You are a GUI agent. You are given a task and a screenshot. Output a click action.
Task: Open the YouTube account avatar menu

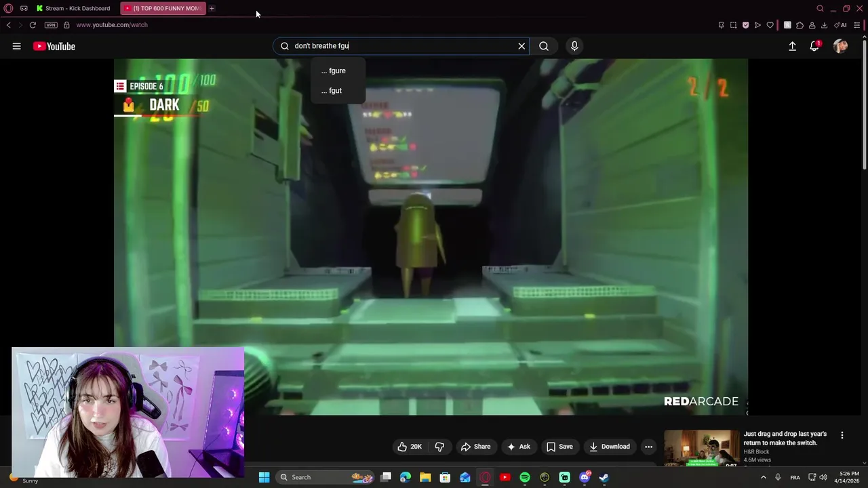[840, 46]
